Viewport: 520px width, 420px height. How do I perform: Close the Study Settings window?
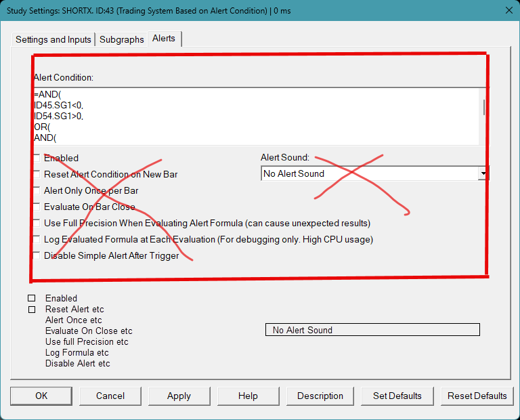(x=509, y=10)
